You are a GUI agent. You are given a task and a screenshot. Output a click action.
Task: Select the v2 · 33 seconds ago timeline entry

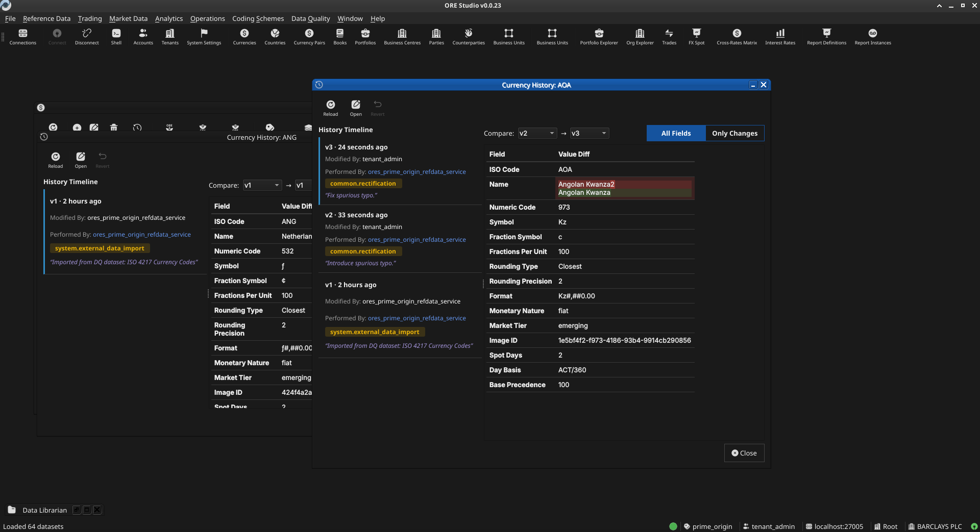coord(400,239)
